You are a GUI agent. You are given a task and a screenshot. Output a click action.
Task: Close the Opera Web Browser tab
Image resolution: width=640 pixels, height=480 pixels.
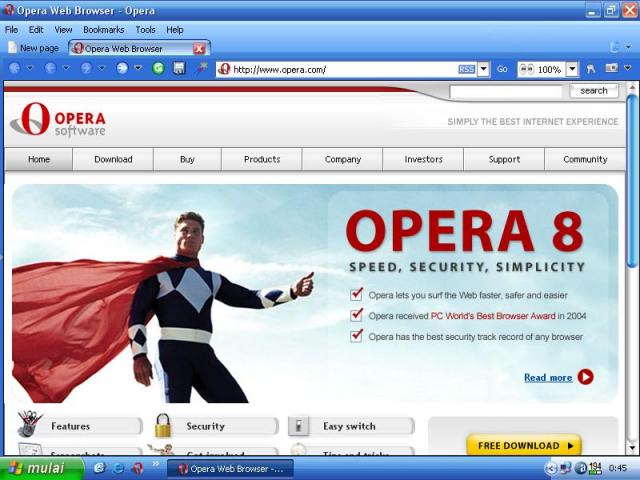click(x=199, y=48)
